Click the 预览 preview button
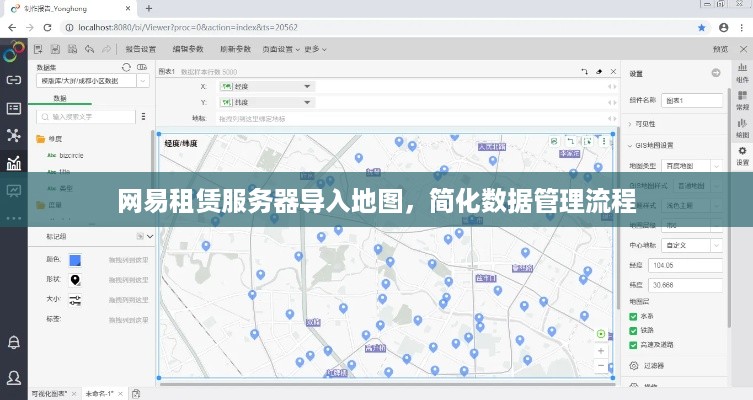Viewport: 753px width, 400px height. point(720,49)
